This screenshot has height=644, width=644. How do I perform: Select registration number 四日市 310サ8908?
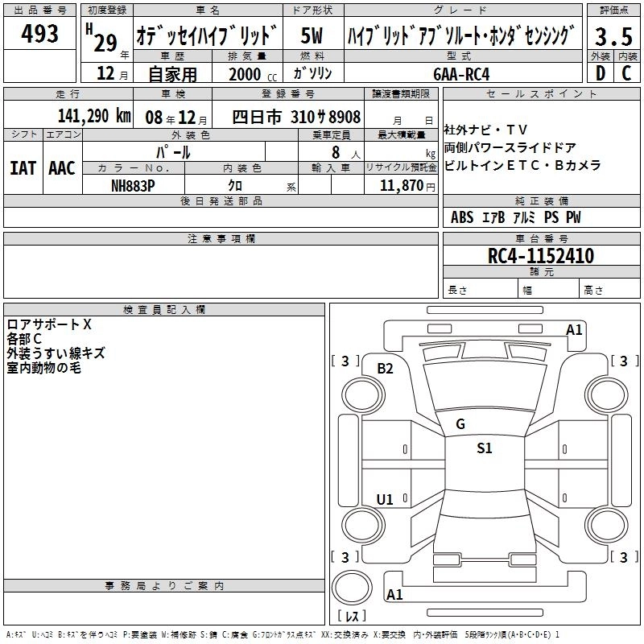click(296, 117)
